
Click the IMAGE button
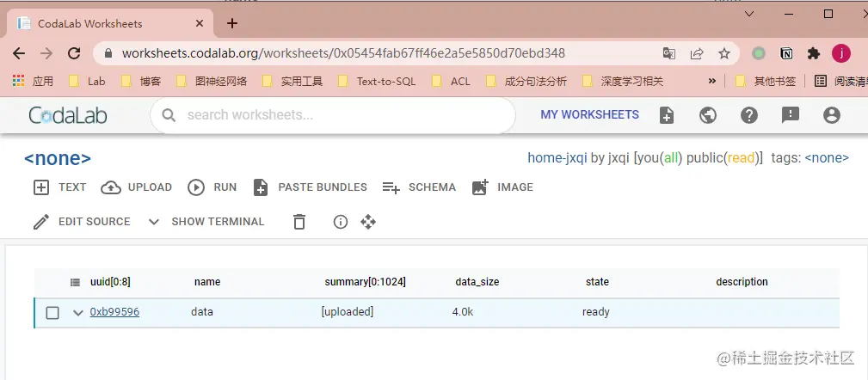pyautogui.click(x=502, y=187)
